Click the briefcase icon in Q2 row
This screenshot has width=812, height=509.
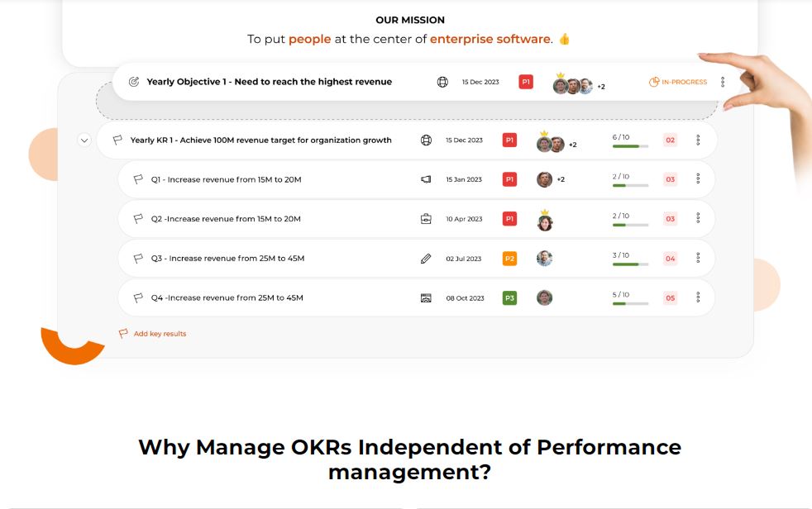(426, 219)
